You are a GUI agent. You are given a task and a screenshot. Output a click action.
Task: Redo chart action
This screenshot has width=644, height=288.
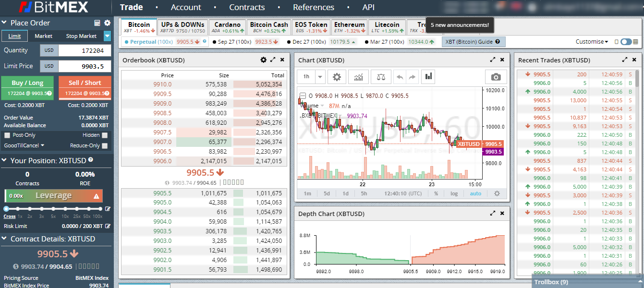tap(412, 77)
